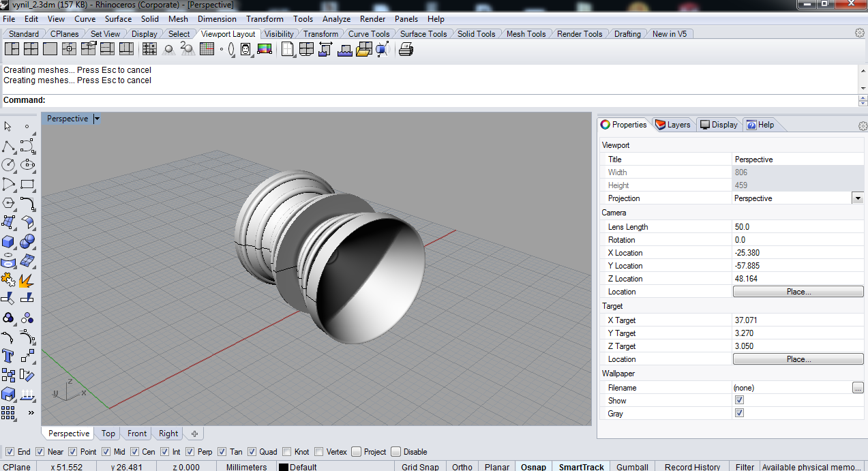Image resolution: width=868 pixels, height=471 pixels.
Task: Open Properties panel options gear
Action: (863, 126)
